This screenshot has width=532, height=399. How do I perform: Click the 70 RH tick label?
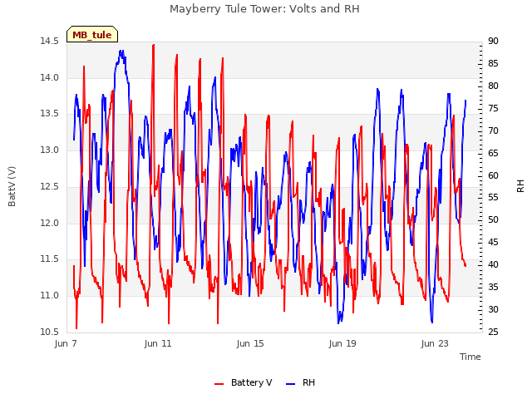pos(493,131)
